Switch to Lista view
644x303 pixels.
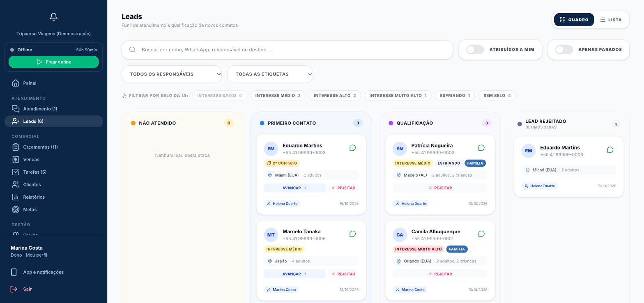[x=611, y=20]
